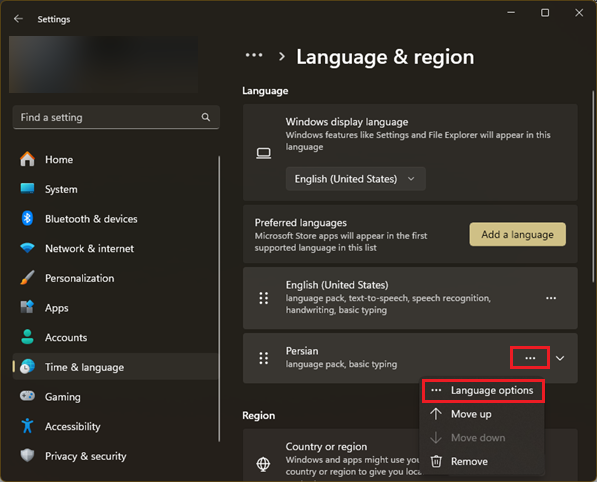Click the Privacy & security shield icon
Image resolution: width=597 pixels, height=482 pixels.
click(x=27, y=455)
